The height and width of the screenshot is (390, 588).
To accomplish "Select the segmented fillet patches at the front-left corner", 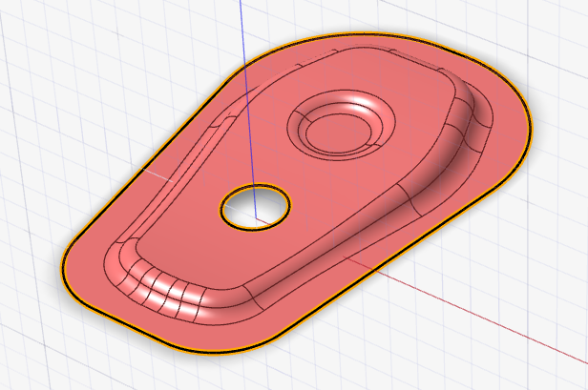I will tap(162, 291).
